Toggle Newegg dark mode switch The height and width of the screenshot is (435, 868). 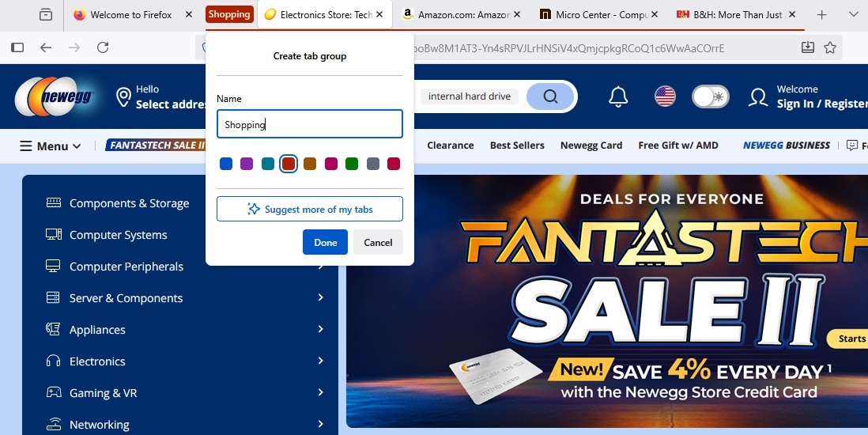pyautogui.click(x=710, y=96)
